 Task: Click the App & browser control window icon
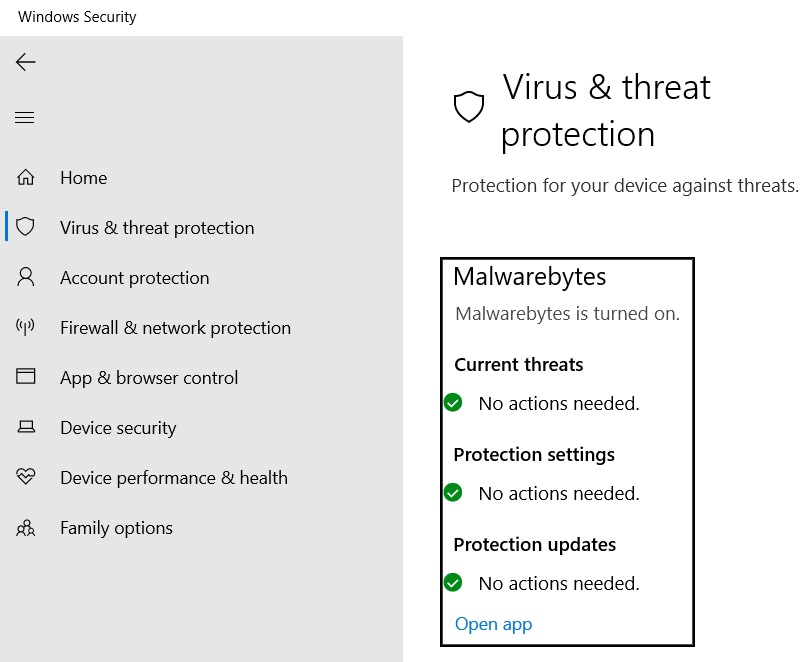click(x=25, y=376)
